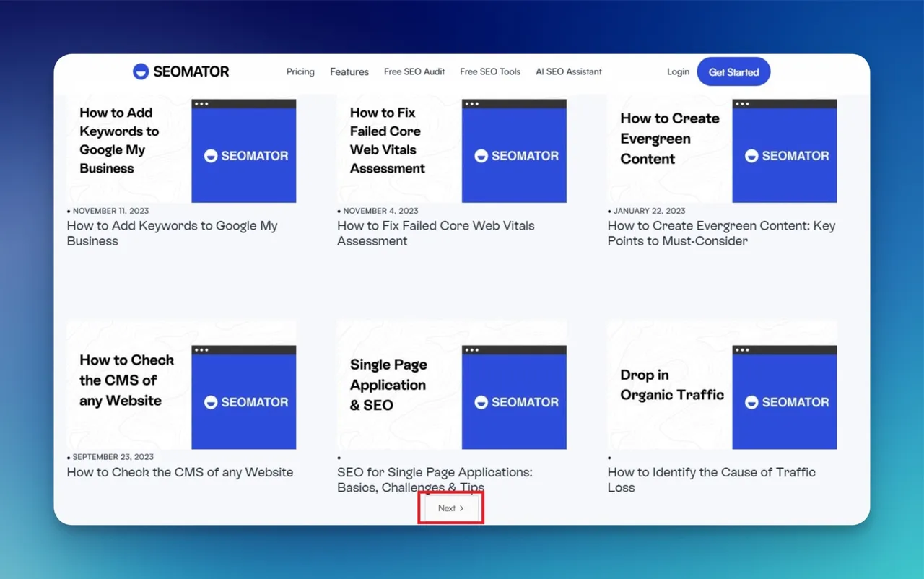Open Single Page Application & SEO thumbnail
The image size is (924, 579).
452,385
